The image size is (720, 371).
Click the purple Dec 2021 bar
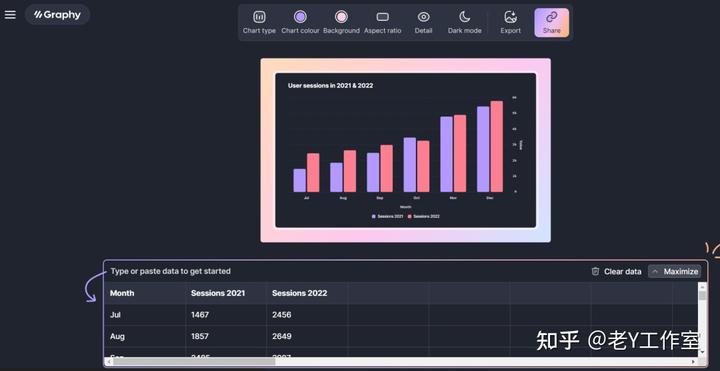pyautogui.click(x=483, y=149)
